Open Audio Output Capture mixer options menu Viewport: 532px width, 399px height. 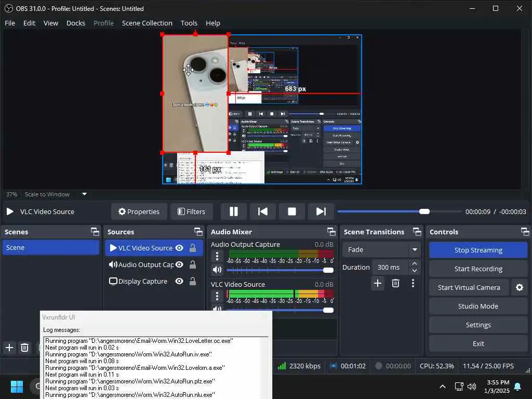pyautogui.click(x=217, y=256)
